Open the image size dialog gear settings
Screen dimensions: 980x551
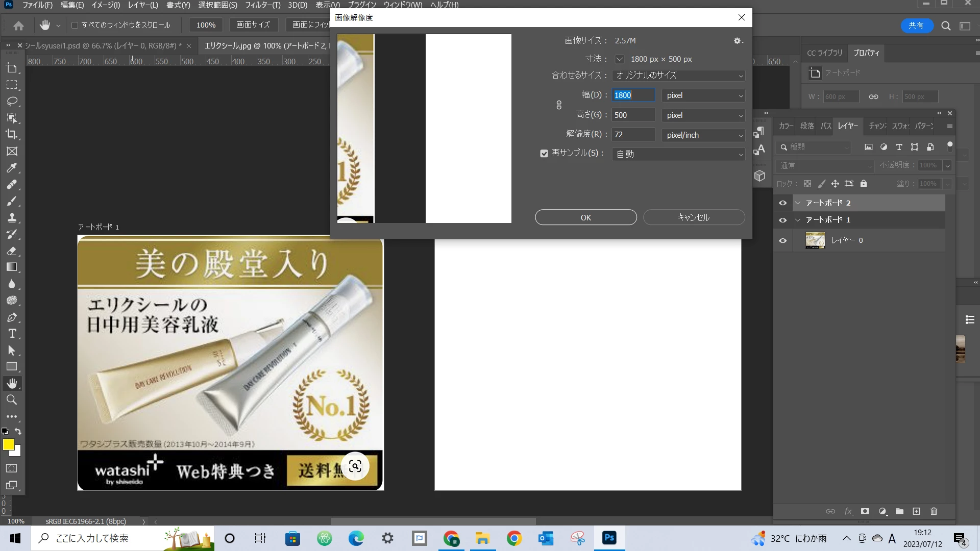pos(738,41)
